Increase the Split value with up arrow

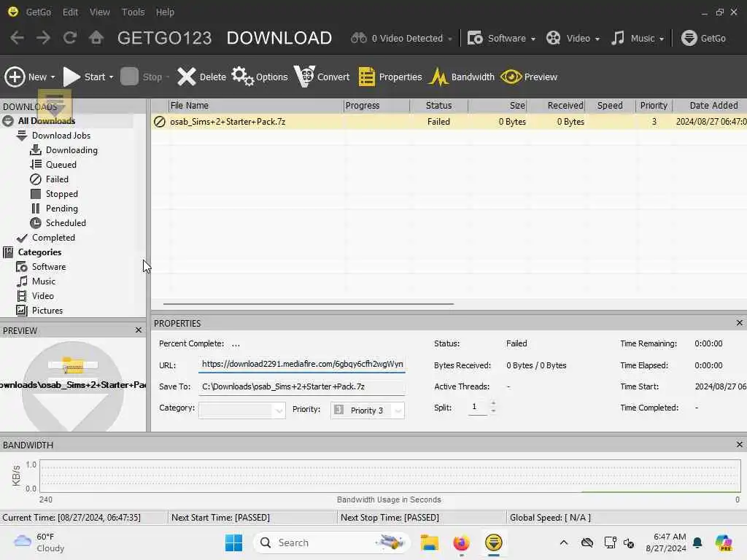tap(494, 404)
